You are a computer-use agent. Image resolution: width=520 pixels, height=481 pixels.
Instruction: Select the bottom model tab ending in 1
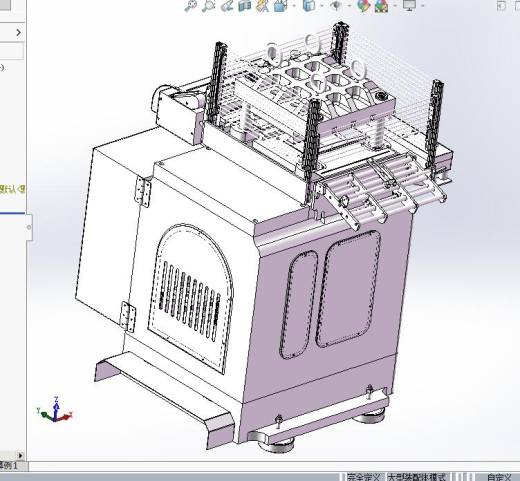(x=9, y=465)
